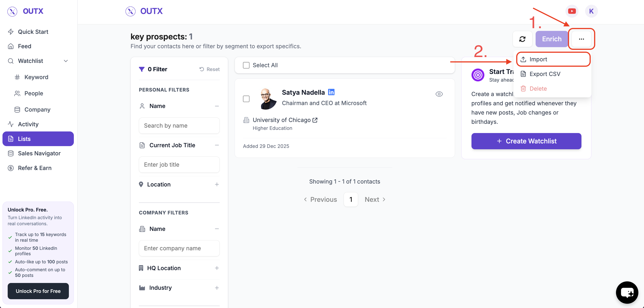Click the Search by name field
This screenshot has width=644, height=308.
click(x=179, y=126)
